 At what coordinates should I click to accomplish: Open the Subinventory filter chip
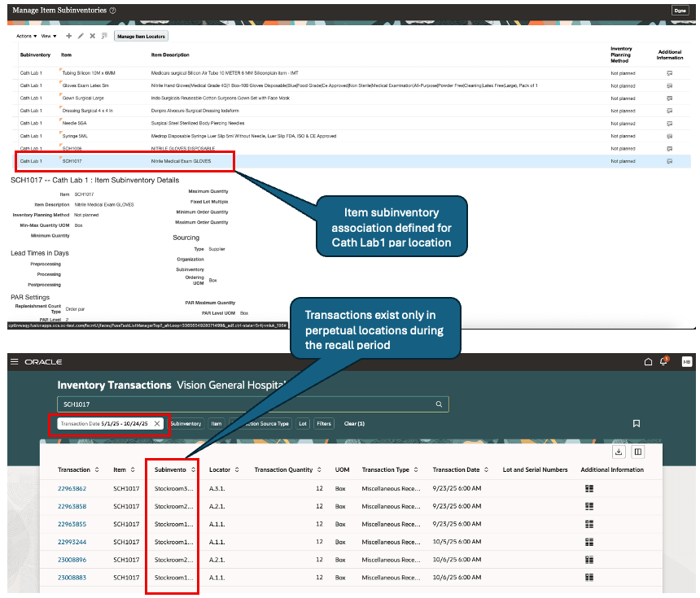pos(186,424)
